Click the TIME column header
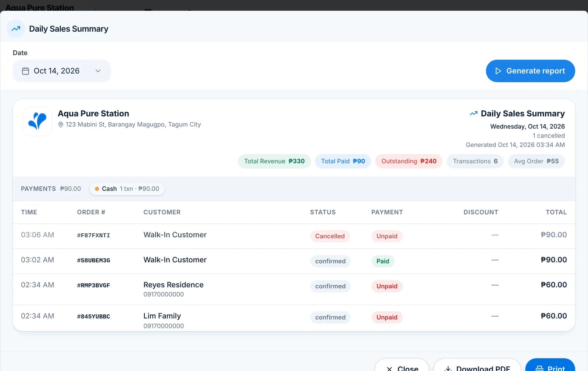Image resolution: width=588 pixels, height=371 pixels. click(29, 212)
